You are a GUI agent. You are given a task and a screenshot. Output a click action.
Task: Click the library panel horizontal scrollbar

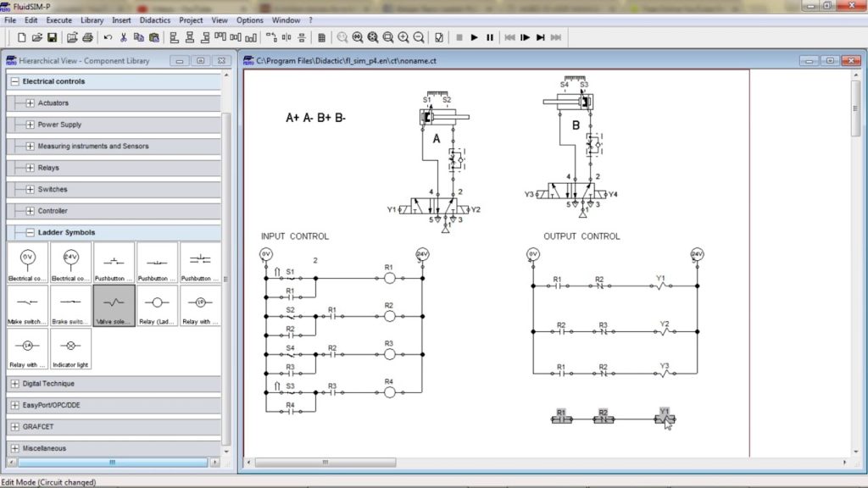(113, 462)
